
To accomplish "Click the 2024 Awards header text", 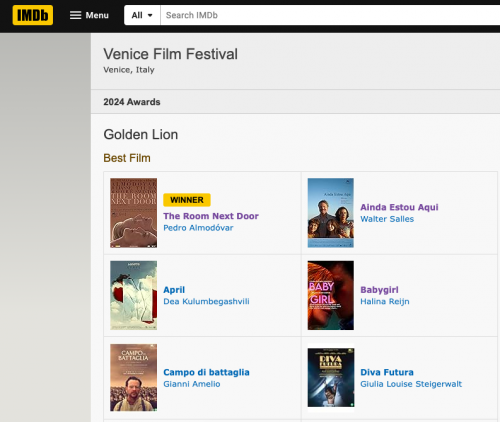I will [x=132, y=102].
